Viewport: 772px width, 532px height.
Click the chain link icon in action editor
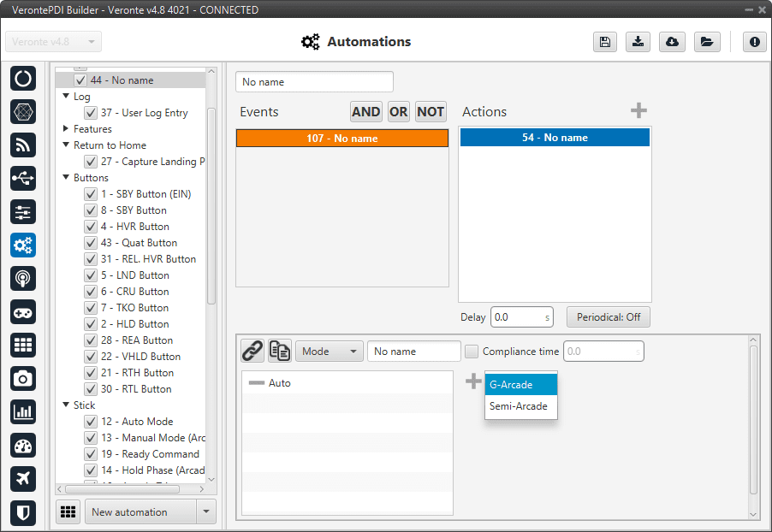click(x=252, y=352)
